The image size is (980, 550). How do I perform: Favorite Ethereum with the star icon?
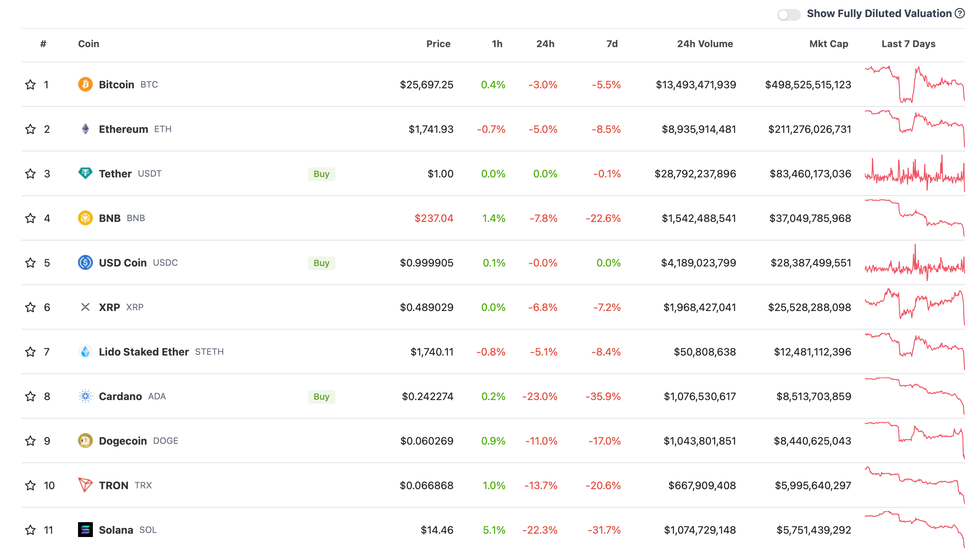click(30, 129)
